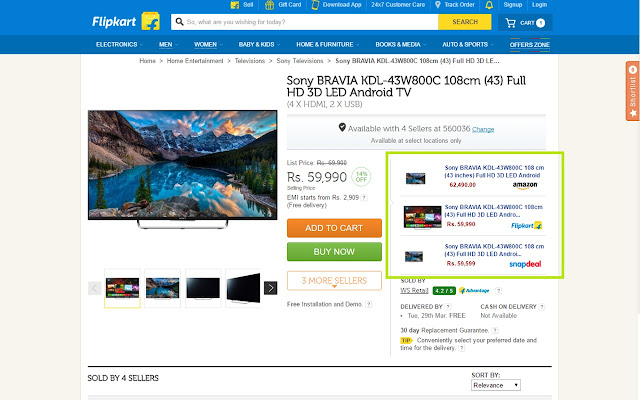640x400 pixels.
Task: Click the 62,490.00 Amazon price text
Action: (x=462, y=185)
